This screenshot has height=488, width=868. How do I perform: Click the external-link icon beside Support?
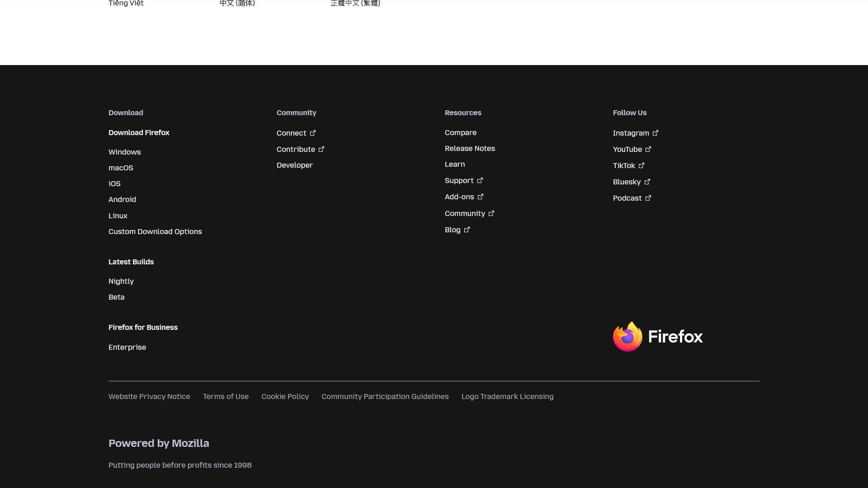(480, 180)
